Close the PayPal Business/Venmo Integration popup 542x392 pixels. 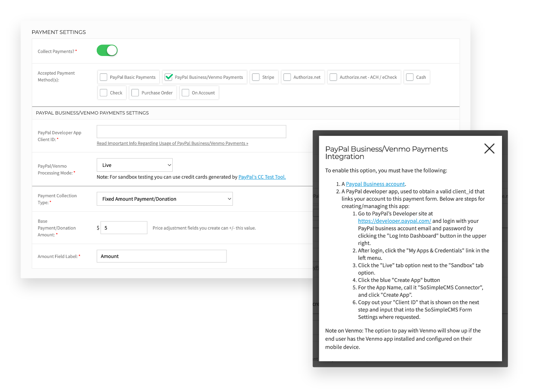click(489, 149)
